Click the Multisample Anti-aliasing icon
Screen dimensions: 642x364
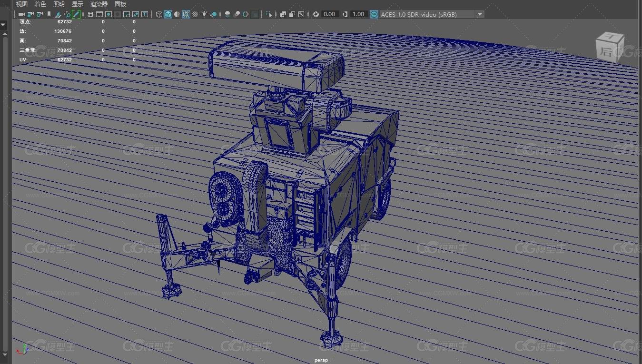click(246, 14)
